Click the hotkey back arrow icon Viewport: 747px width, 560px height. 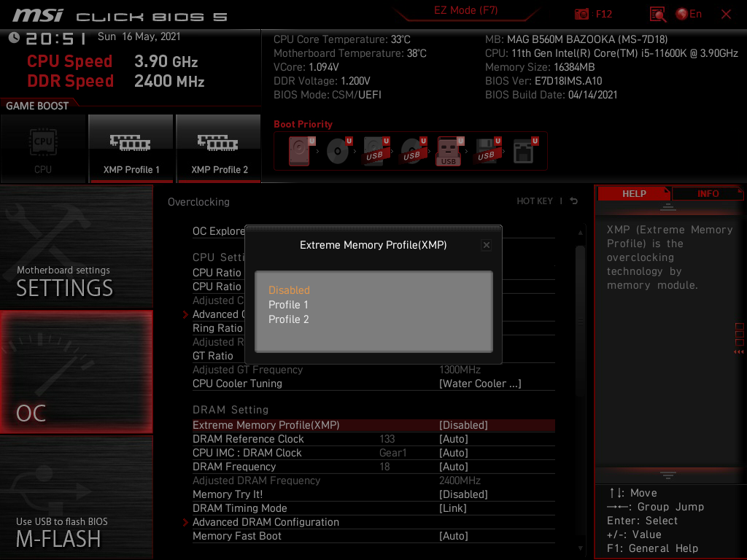[574, 201]
